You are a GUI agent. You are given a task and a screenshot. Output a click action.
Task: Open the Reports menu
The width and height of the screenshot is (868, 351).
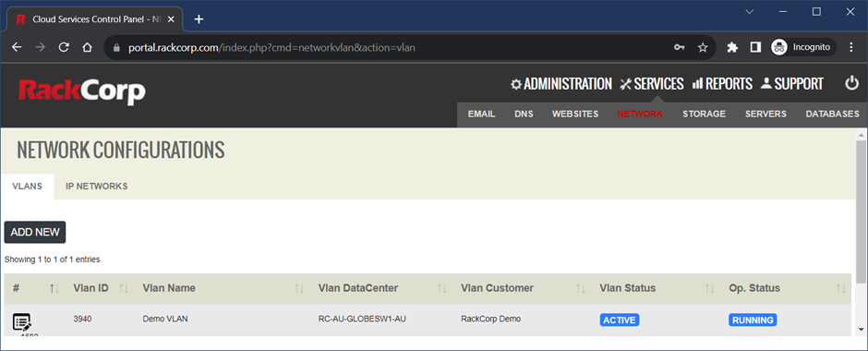pyautogui.click(x=722, y=84)
